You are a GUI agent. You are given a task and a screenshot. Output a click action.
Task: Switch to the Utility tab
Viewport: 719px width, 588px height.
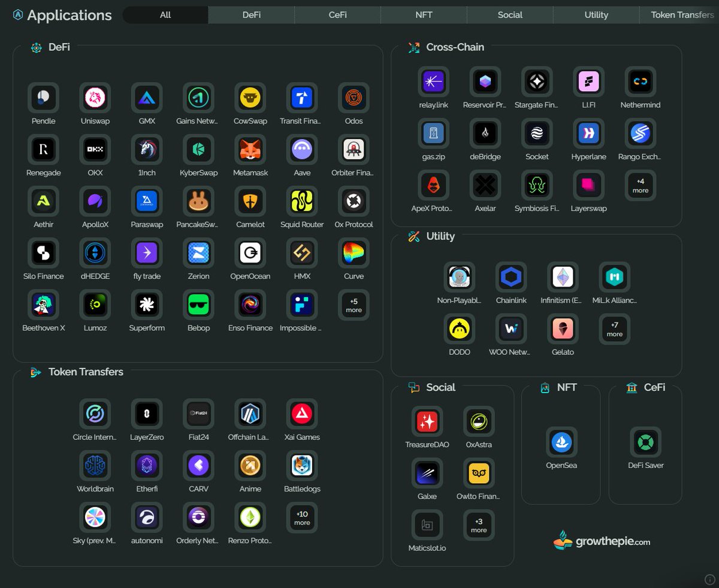pos(596,15)
